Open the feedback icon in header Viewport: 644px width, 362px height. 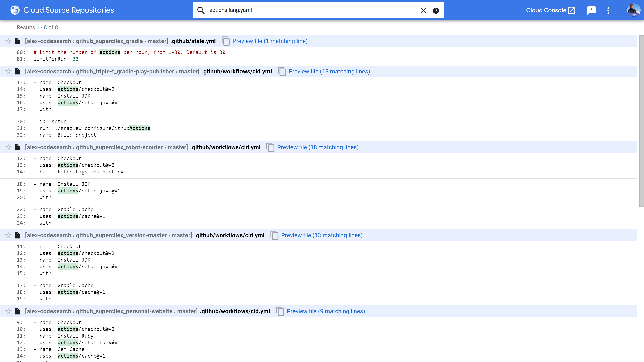point(591,10)
